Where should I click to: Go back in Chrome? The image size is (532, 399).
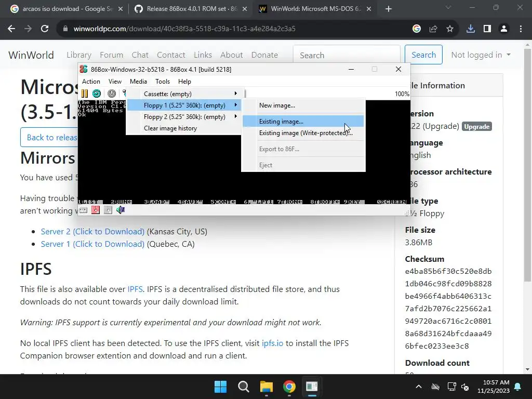[11, 29]
